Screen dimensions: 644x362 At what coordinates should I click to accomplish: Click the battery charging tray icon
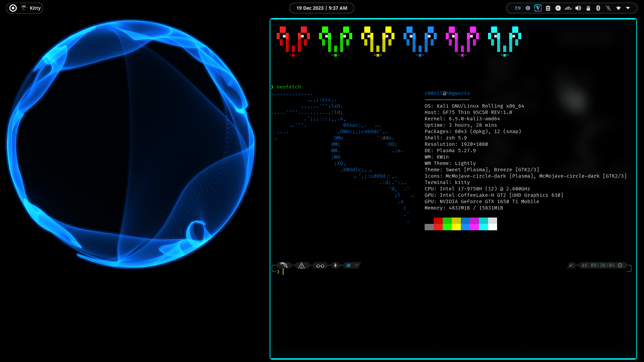588,8
